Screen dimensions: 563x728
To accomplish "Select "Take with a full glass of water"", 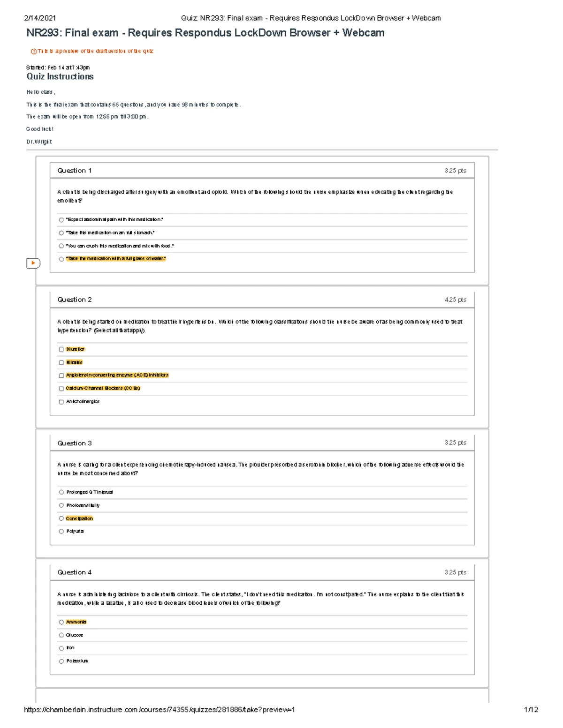I will pos(61,259).
